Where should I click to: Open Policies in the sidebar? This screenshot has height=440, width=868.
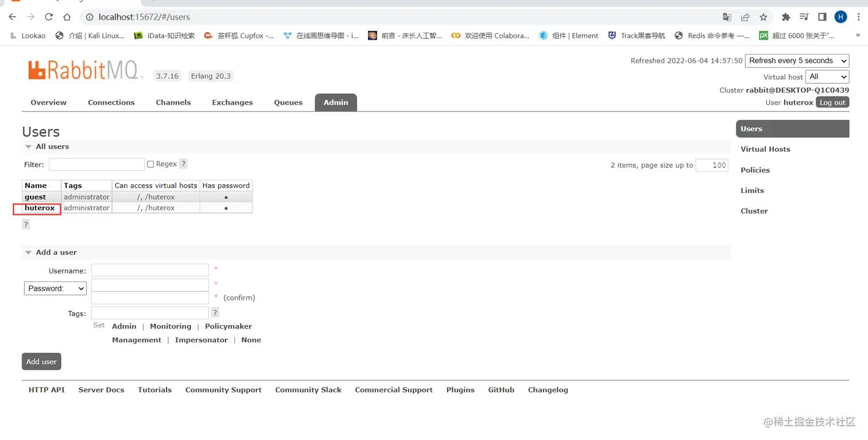(x=755, y=170)
